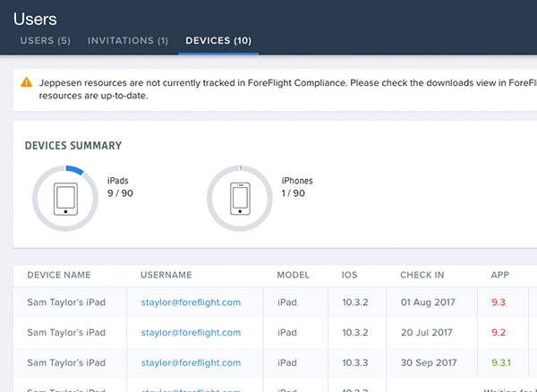The image size is (537, 392).
Task: Click the Devices Summary heading
Action: (x=73, y=146)
